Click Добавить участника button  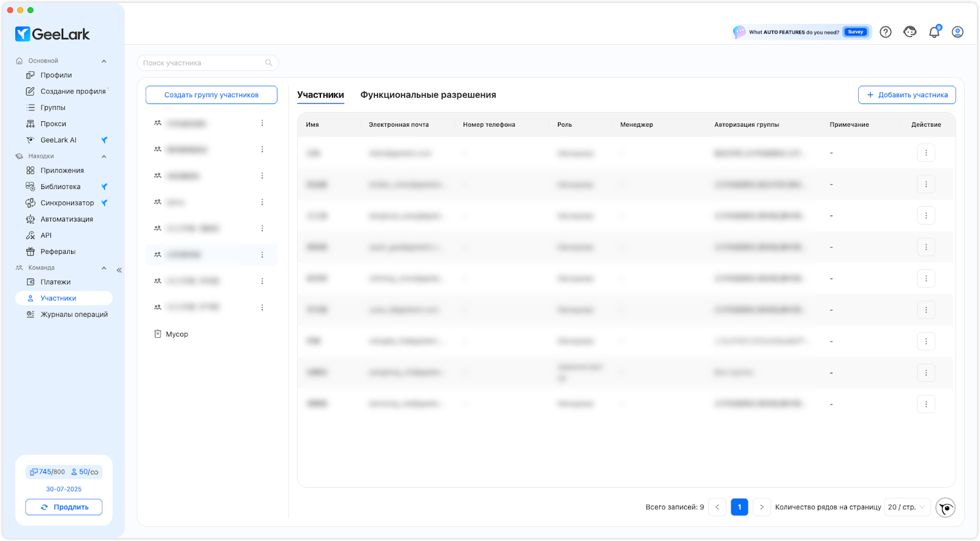[907, 95]
